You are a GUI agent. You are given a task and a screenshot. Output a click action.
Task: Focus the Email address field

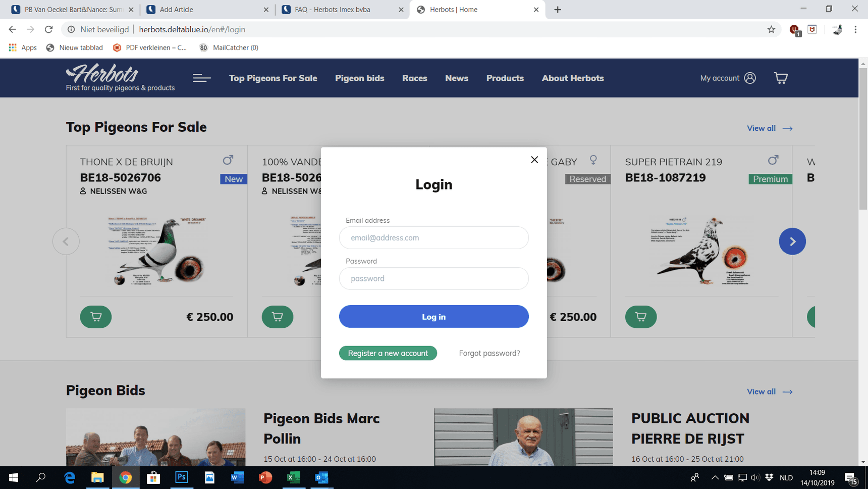[x=434, y=237]
